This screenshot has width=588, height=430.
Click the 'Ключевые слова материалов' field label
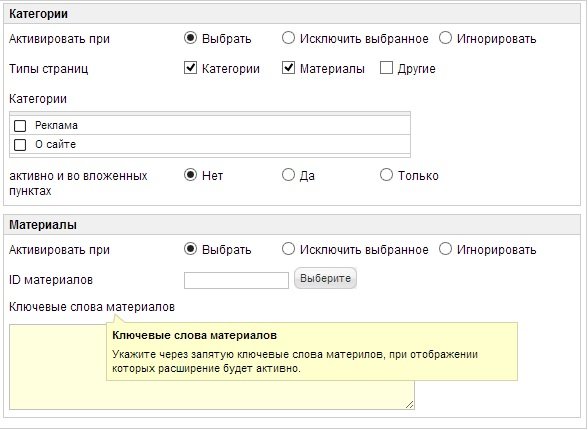pyautogui.click(x=92, y=307)
